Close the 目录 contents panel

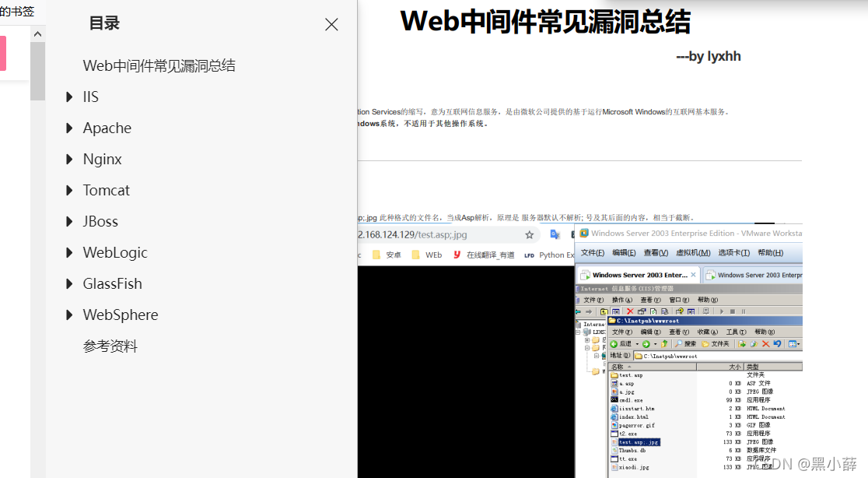331,24
